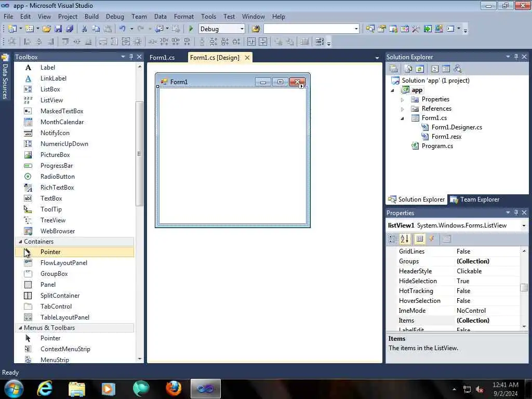Click the Properties grid scrollbar thumb
The image size is (532, 399).
coord(524,288)
